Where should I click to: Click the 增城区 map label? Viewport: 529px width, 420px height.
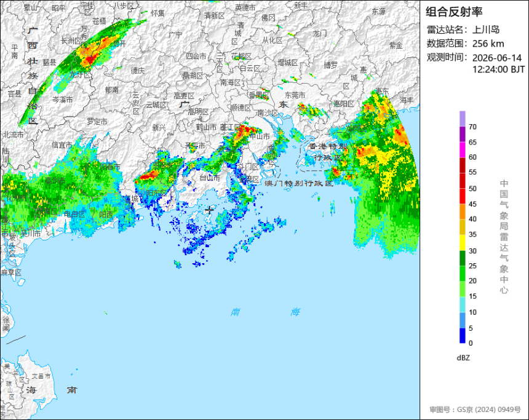click(x=288, y=63)
